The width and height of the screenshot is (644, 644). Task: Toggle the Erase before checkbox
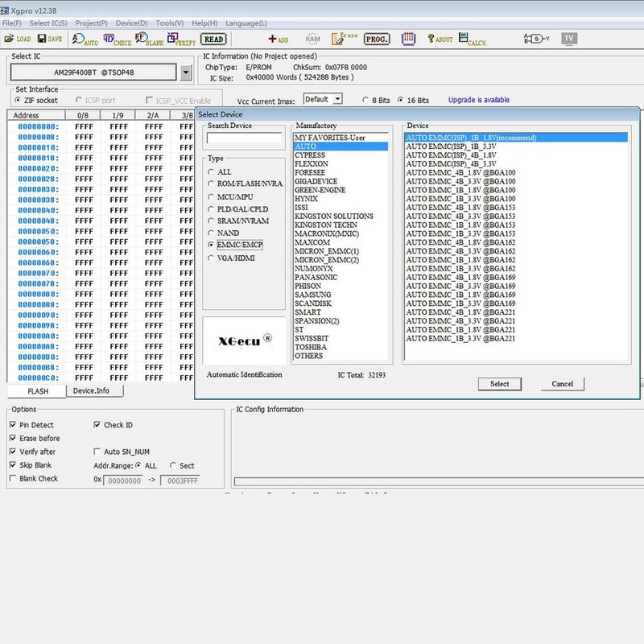pyautogui.click(x=13, y=438)
